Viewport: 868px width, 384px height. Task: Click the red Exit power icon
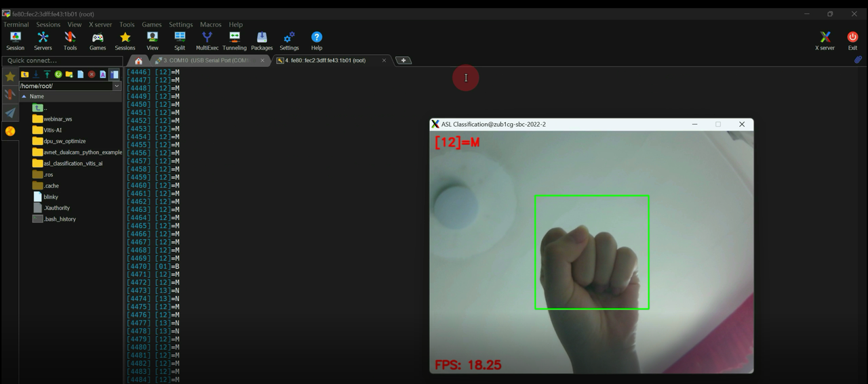pyautogui.click(x=852, y=41)
